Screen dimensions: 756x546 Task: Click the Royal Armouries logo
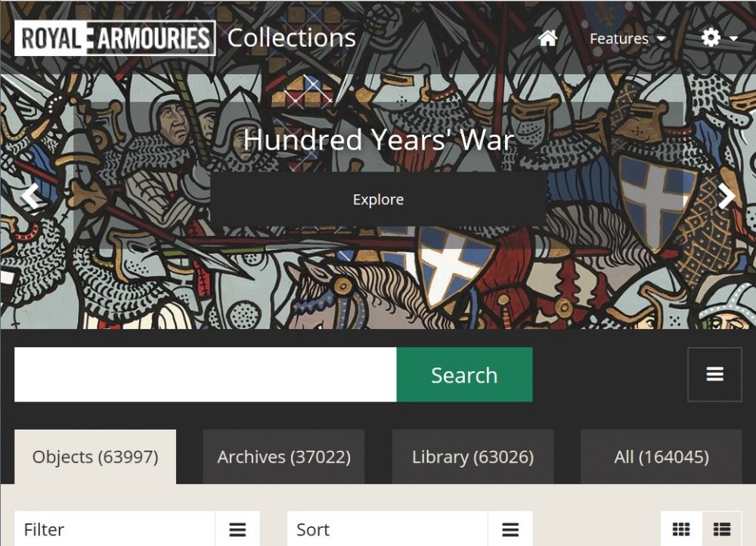point(115,38)
